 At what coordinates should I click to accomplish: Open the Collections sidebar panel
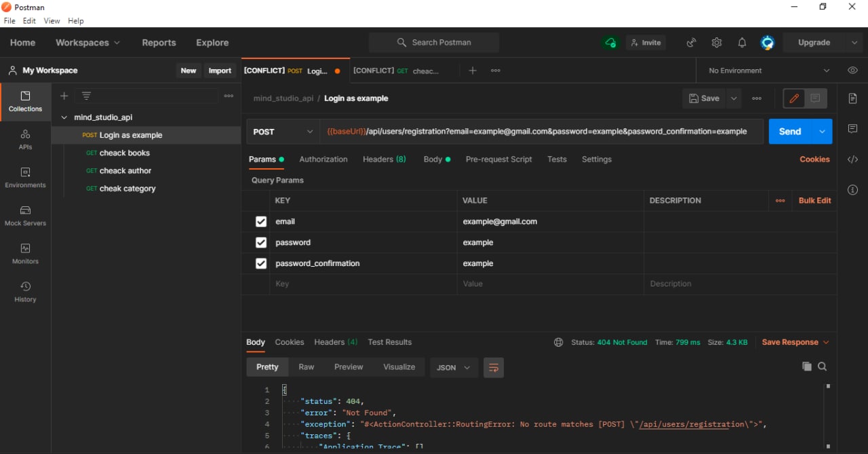click(x=25, y=102)
